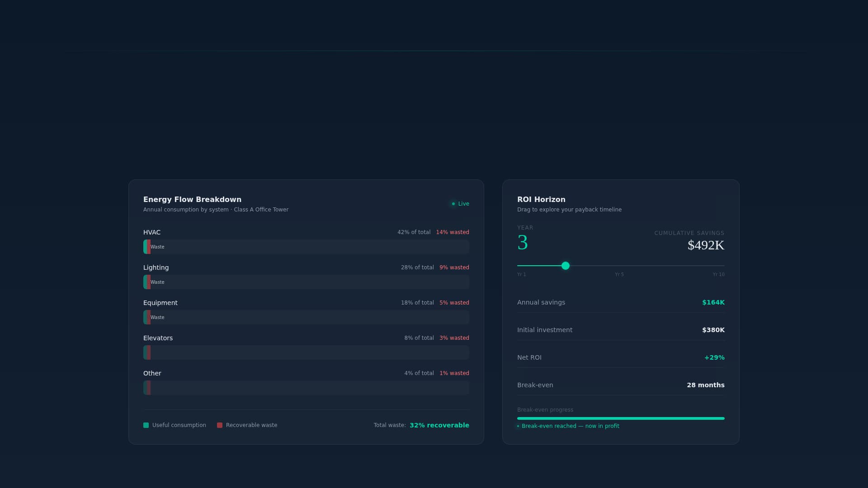Click the break-even progress bar
This screenshot has width=868, height=488.
[x=620, y=418]
